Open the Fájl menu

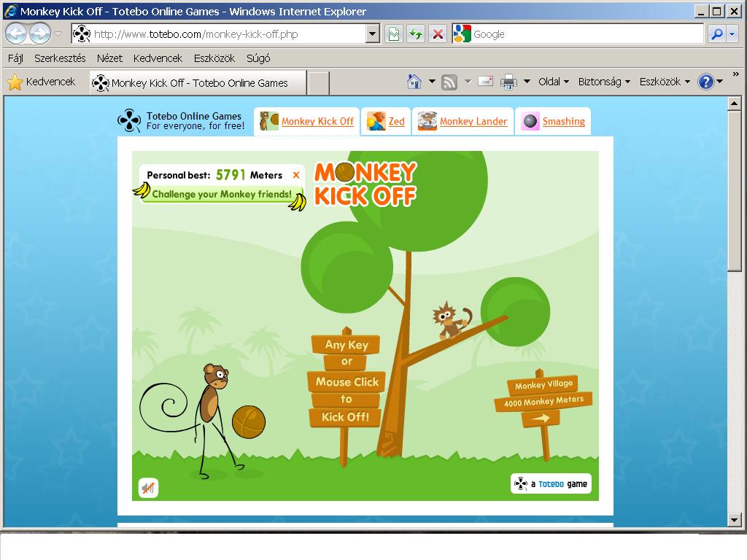[15, 58]
